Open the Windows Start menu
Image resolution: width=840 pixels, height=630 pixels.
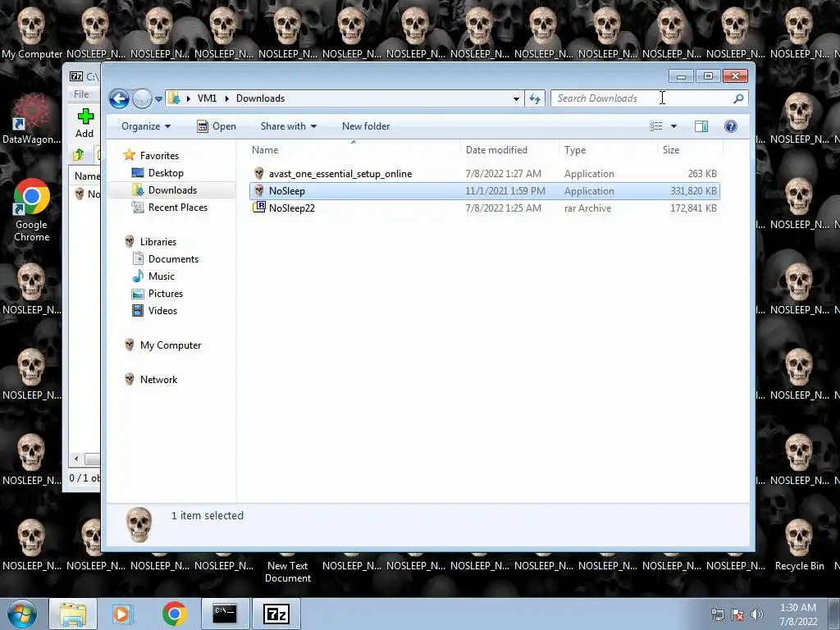click(x=22, y=614)
